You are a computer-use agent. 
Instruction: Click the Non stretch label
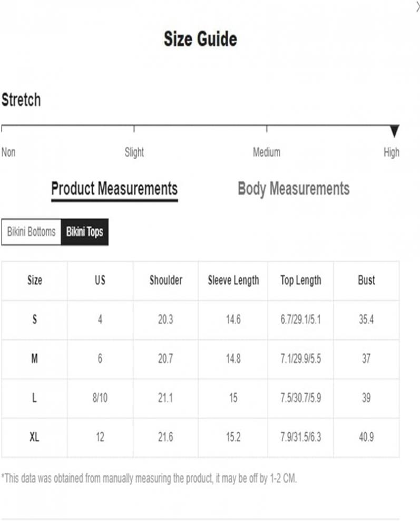point(8,152)
